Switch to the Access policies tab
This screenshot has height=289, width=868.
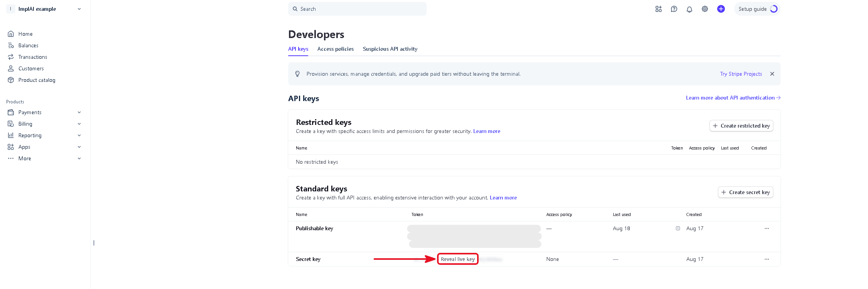tap(336, 49)
